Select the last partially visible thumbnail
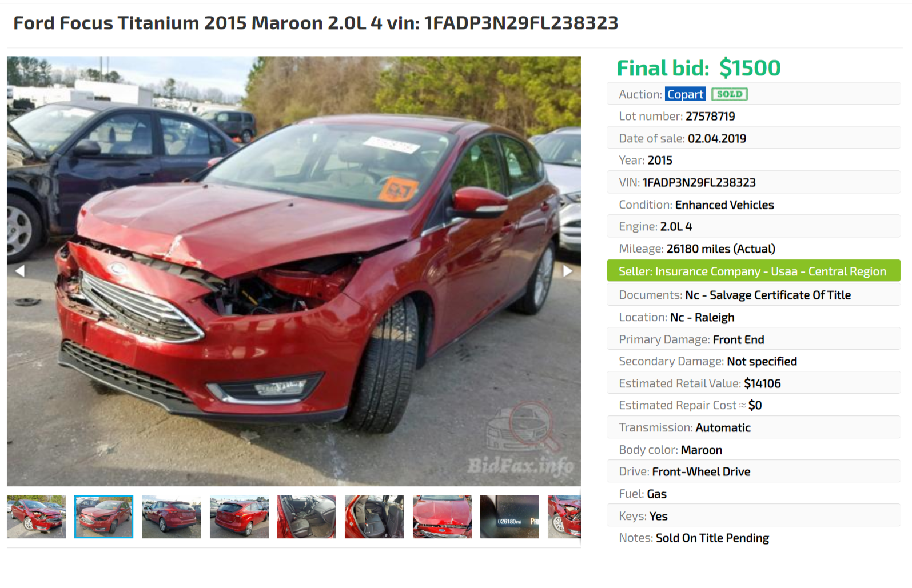 point(564,517)
